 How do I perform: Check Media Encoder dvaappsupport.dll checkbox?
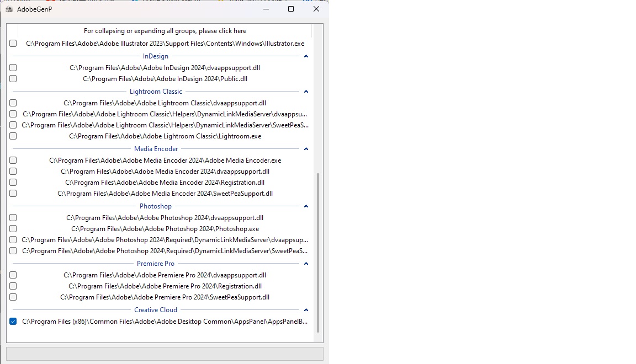click(13, 172)
